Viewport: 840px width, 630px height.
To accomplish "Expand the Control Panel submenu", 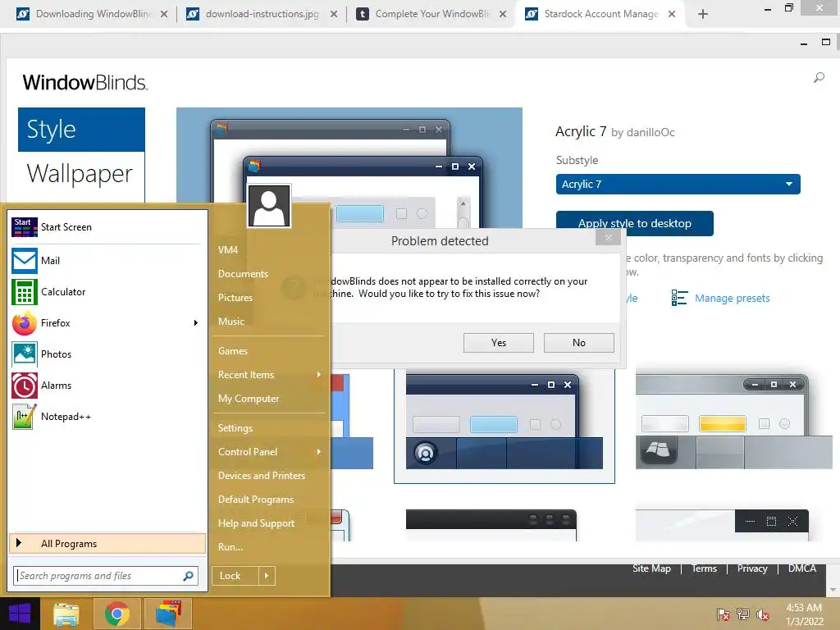I will point(319,452).
